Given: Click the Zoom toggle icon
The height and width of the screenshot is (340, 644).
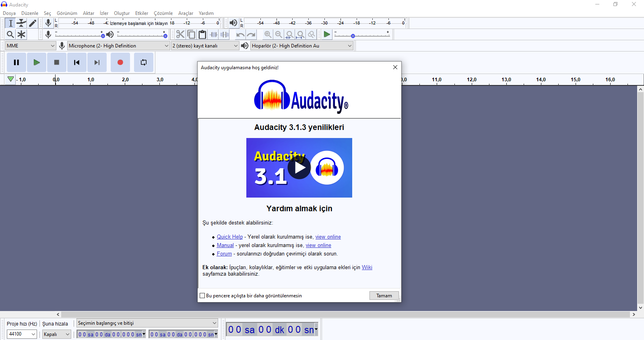Looking at the screenshot, I should (x=312, y=35).
